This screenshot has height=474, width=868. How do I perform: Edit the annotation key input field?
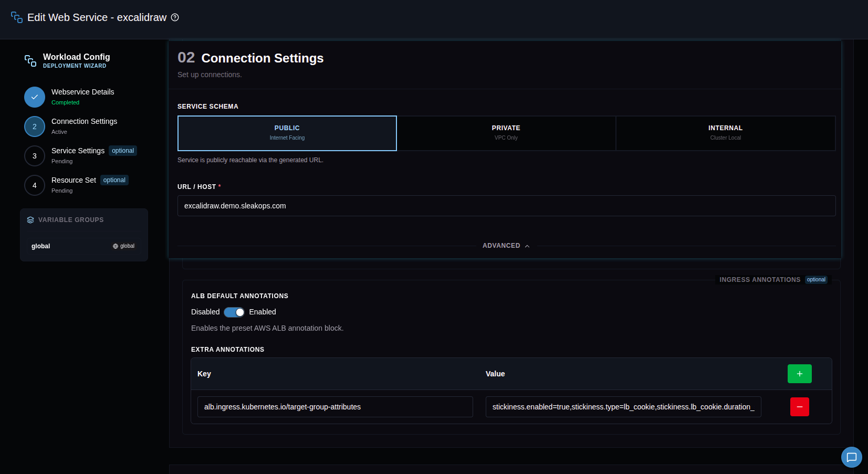click(x=335, y=407)
